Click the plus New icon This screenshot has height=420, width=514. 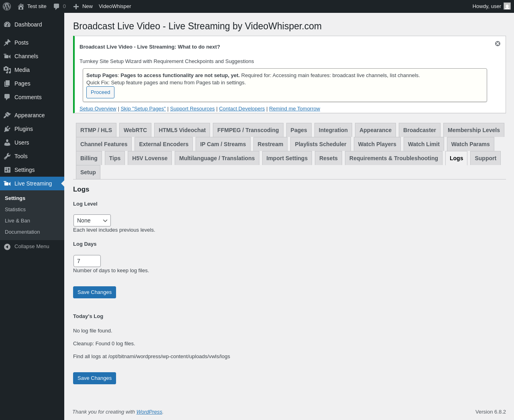coord(76,6)
